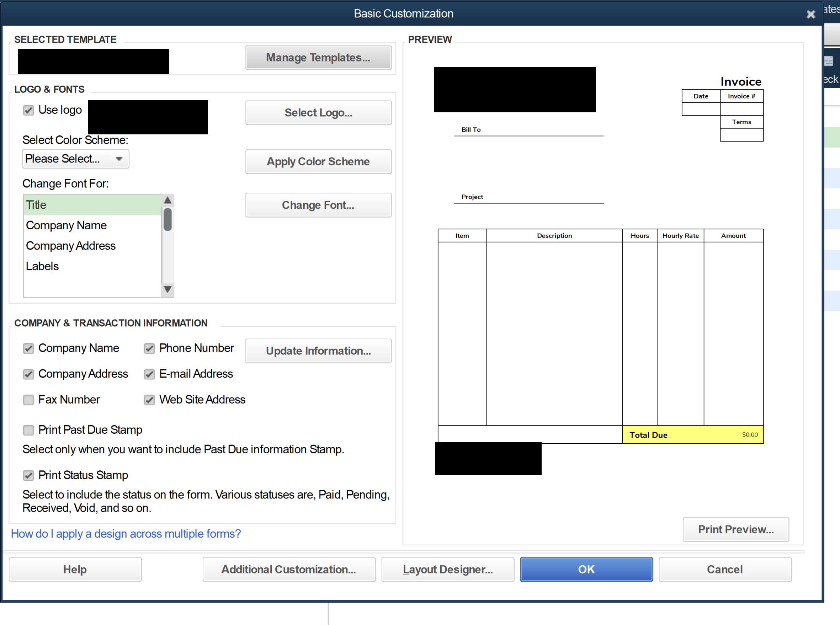Enable the Fax Number checkbox
Image resolution: width=840 pixels, height=625 pixels.
point(28,400)
